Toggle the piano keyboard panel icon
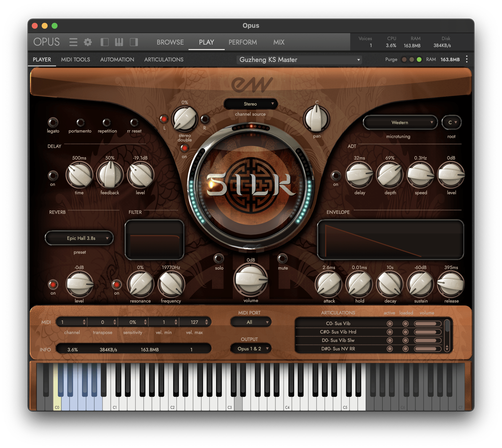502x448 pixels. pos(119,42)
